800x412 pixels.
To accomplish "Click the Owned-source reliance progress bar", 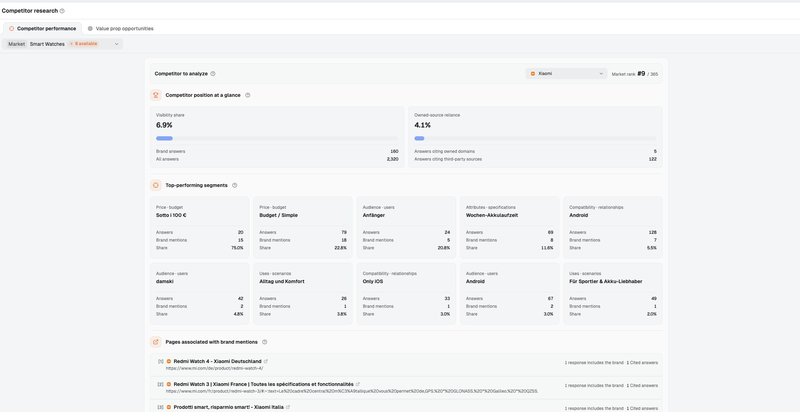I will 535,138.
